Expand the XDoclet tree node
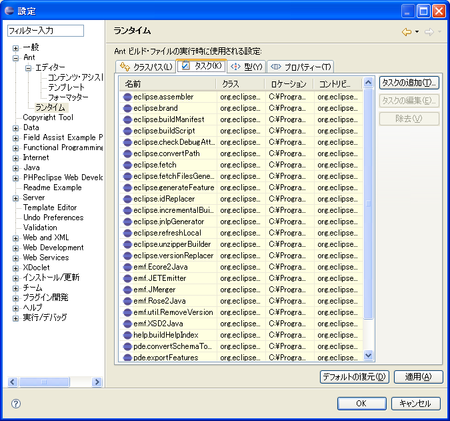The image size is (450, 421). [16, 268]
